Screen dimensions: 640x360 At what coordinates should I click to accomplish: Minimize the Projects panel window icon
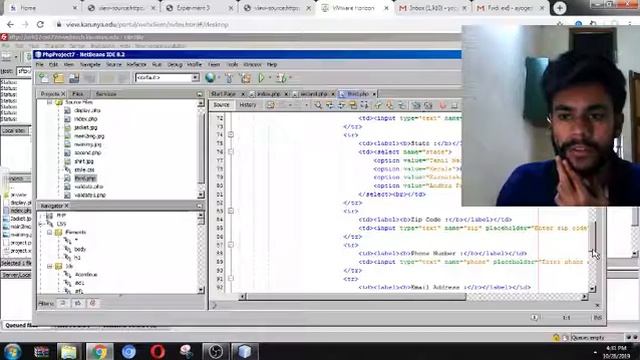(x=199, y=94)
